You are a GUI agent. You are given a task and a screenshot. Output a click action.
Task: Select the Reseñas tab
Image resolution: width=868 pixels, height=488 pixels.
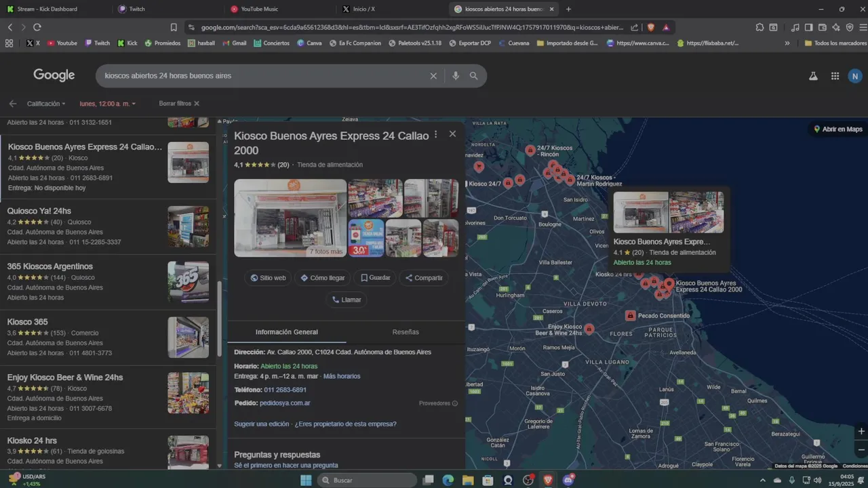click(x=406, y=332)
